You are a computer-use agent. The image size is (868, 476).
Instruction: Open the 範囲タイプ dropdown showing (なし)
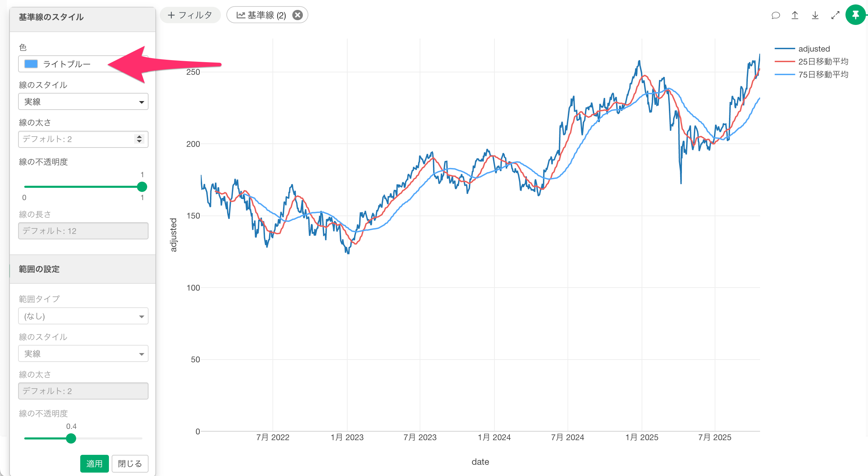[x=83, y=316]
